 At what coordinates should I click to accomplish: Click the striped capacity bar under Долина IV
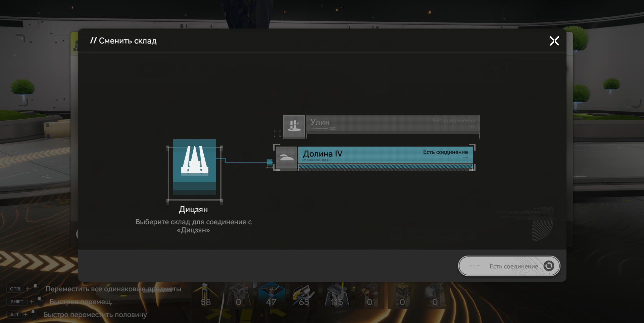point(385,167)
